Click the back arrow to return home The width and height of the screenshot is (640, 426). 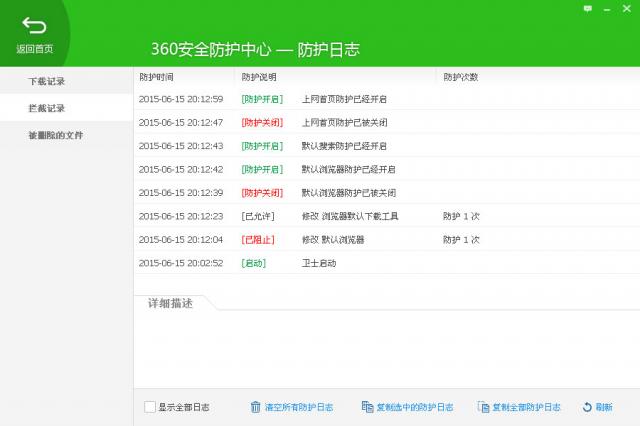[x=34, y=27]
